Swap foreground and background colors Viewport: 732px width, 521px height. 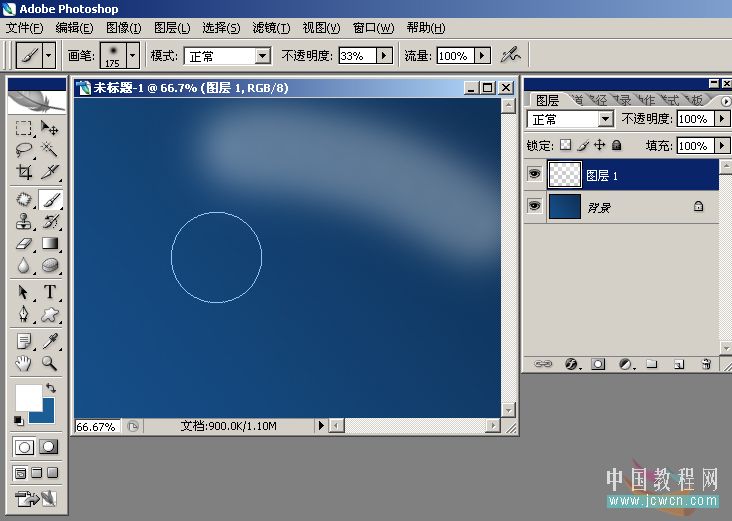tap(50, 387)
